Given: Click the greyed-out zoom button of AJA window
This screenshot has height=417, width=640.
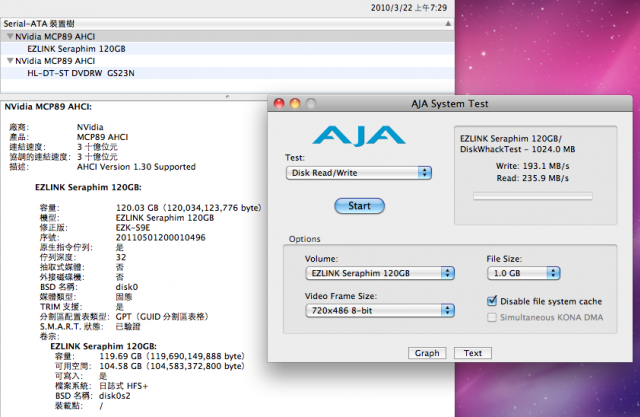Looking at the screenshot, I should [x=311, y=104].
